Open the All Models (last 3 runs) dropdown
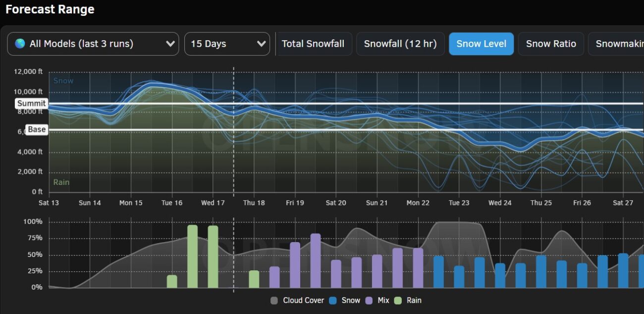 (93, 44)
